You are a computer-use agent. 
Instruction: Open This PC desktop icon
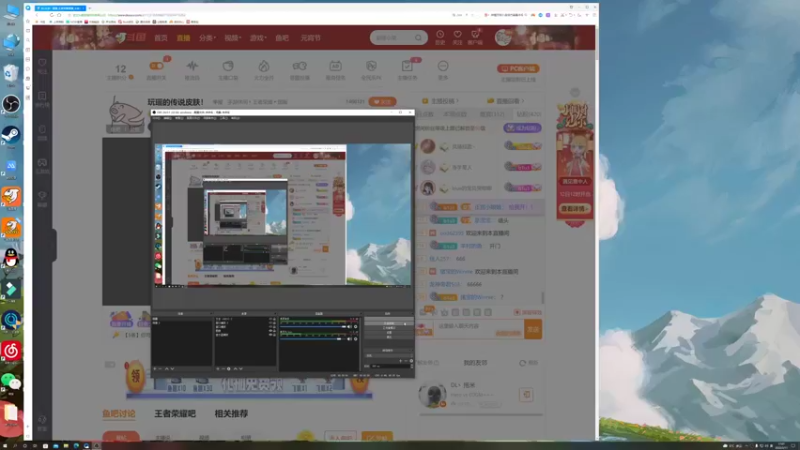pyautogui.click(x=11, y=12)
